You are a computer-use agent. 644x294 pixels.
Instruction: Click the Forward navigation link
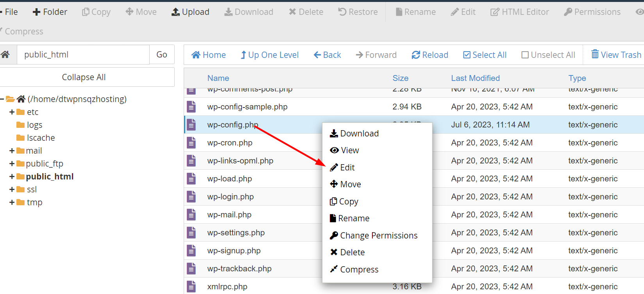376,55
